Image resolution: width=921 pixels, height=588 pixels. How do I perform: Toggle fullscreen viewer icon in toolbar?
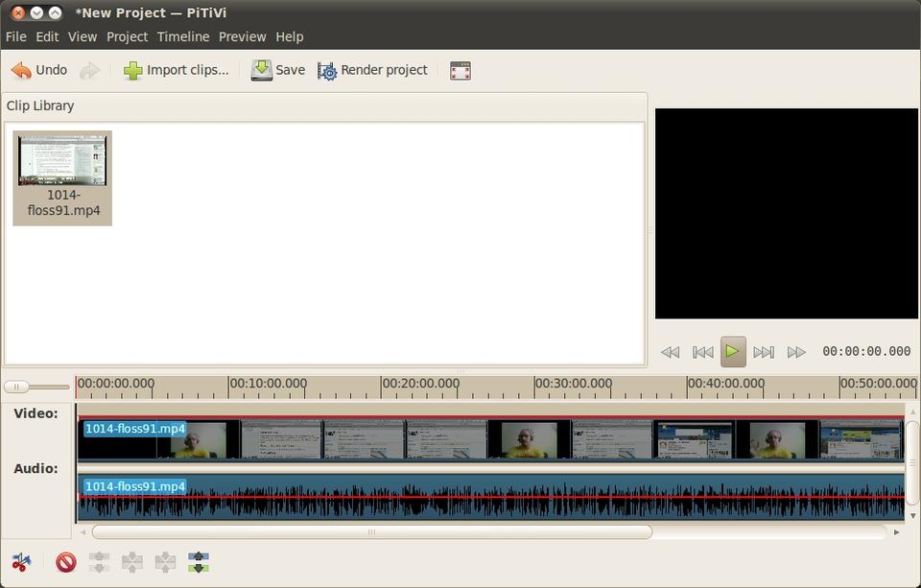[x=460, y=70]
